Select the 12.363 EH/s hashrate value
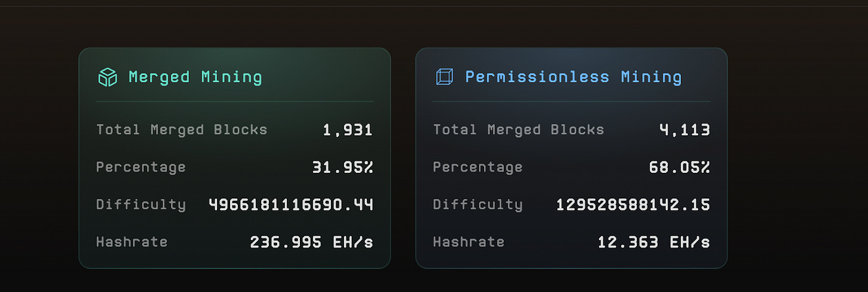 point(654,242)
